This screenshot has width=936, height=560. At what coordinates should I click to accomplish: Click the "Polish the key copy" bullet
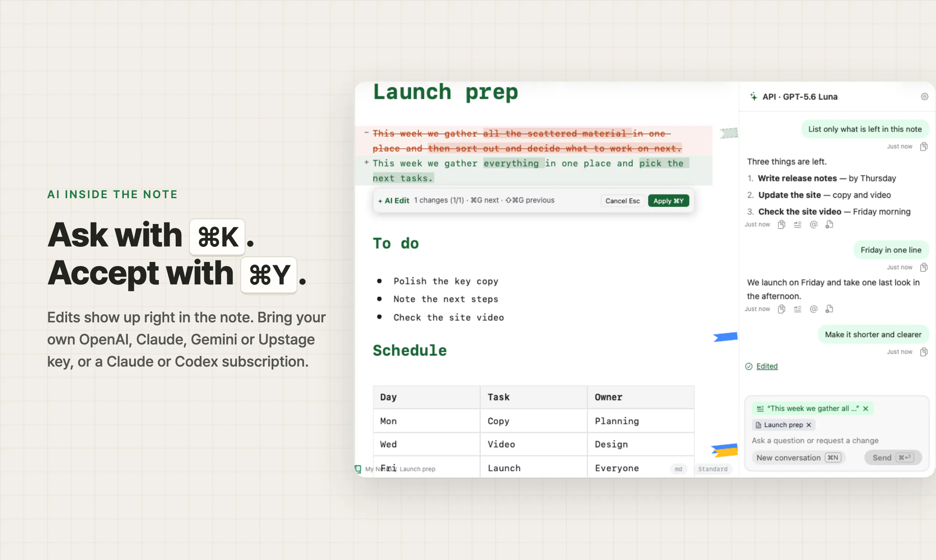tap(446, 281)
